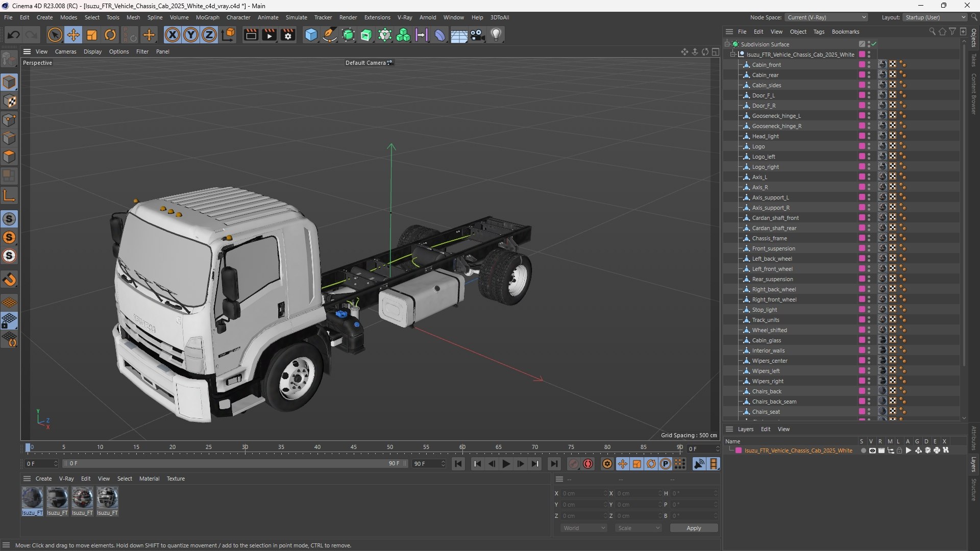
Task: Toggle X axis lock
Action: point(173,35)
